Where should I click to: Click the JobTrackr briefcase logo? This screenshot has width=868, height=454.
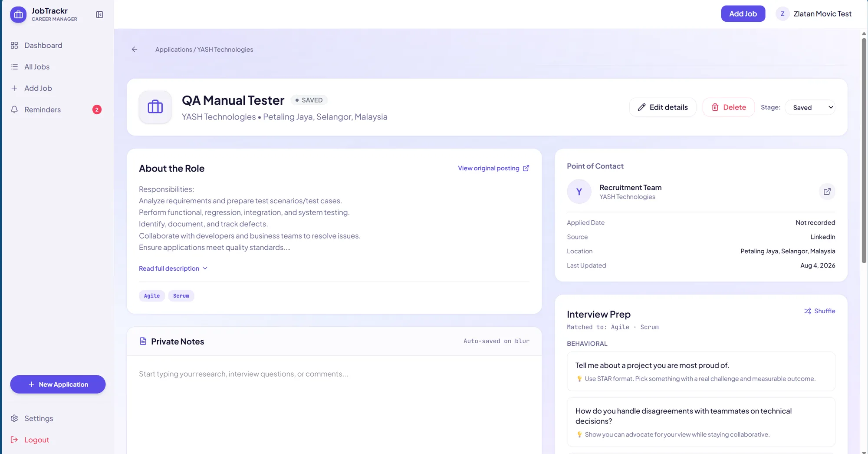point(18,14)
